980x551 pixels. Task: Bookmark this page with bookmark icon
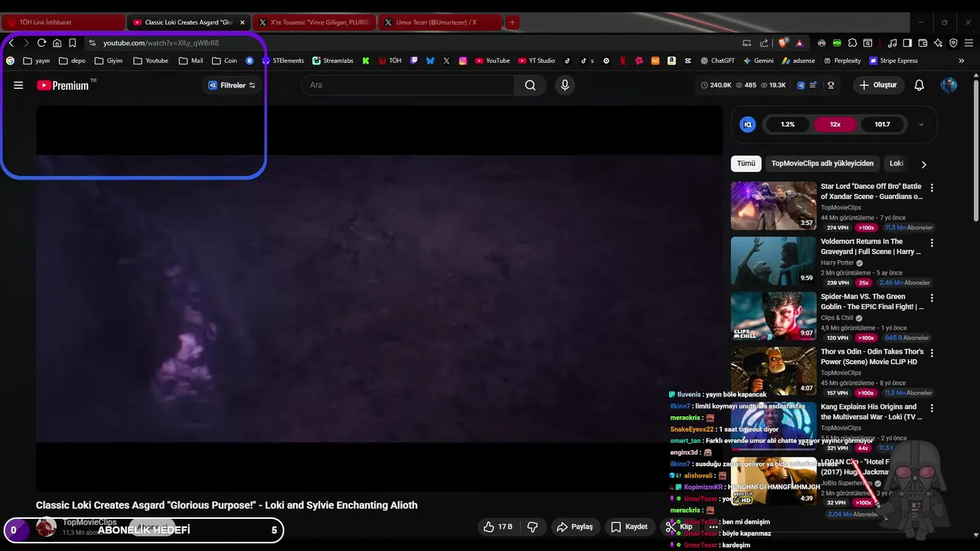72,43
